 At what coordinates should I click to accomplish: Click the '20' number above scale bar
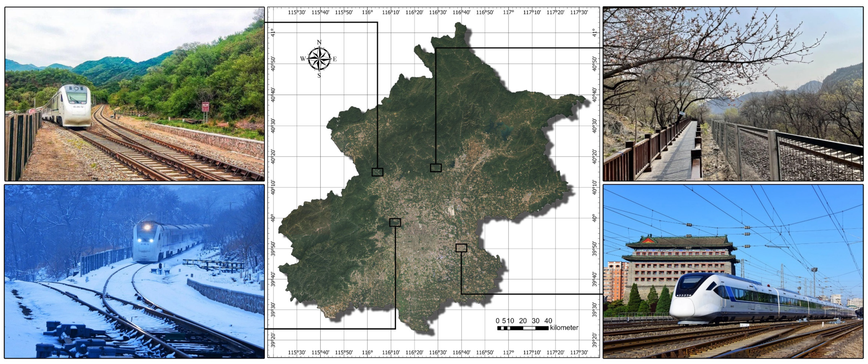(523, 321)
